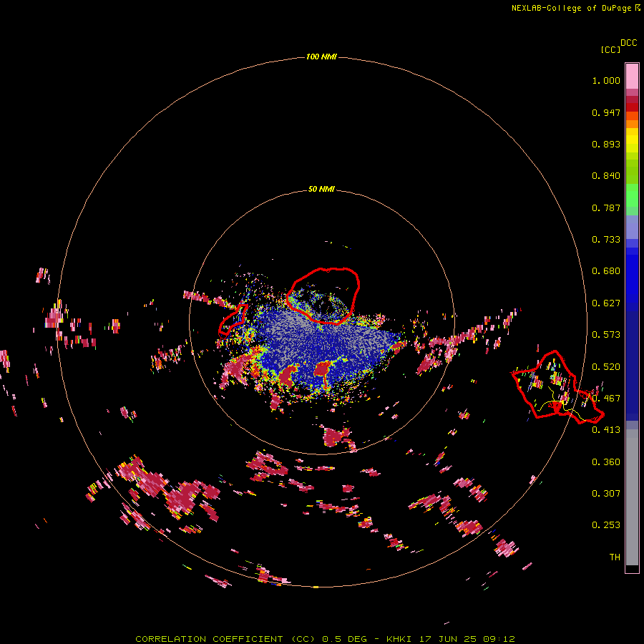Click the pink color band at 1.000
The height and width of the screenshot is (644, 644).
pos(632,77)
